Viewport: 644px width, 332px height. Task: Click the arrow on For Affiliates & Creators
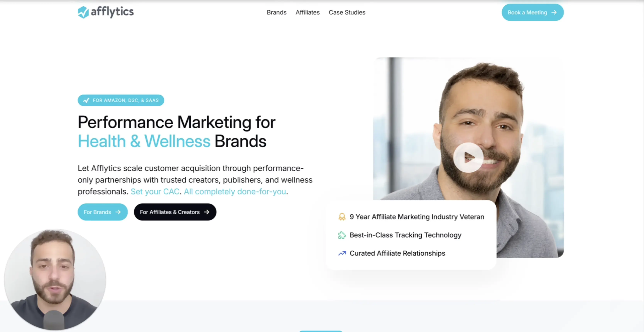tap(206, 212)
